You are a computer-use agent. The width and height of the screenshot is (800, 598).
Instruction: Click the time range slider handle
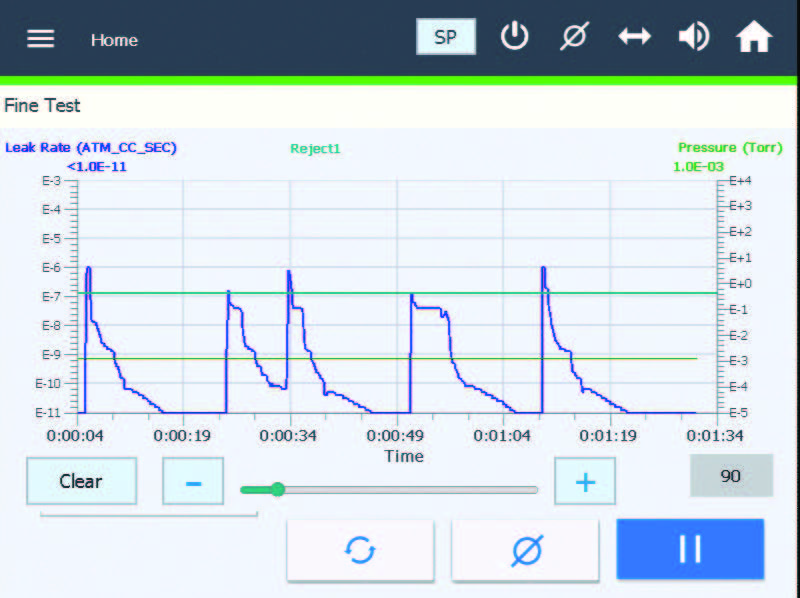[278, 489]
